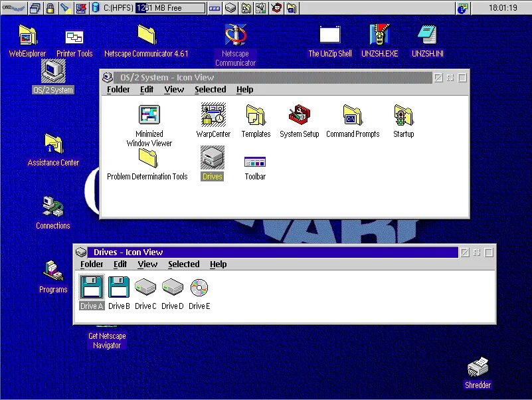Select Drive D hard disk icon
Screen dimensions: 532x400
coord(173,294)
